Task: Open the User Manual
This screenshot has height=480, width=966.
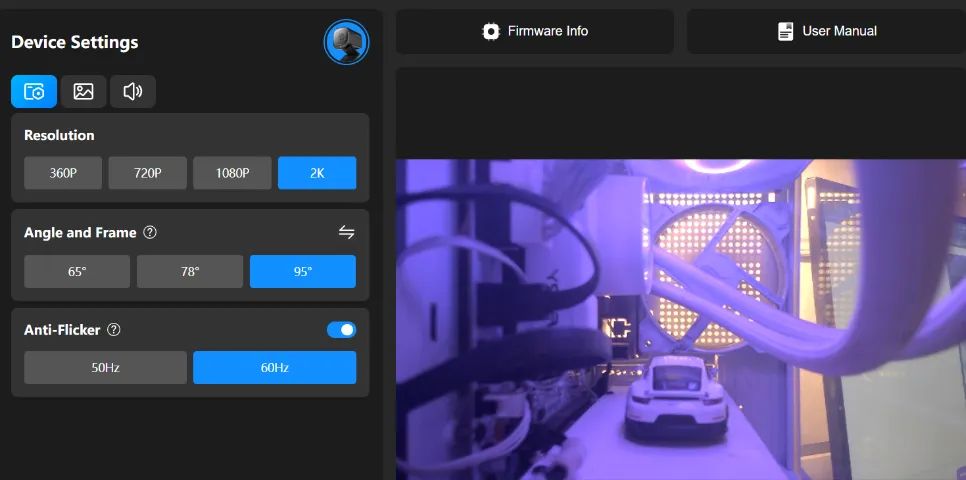Action: click(x=826, y=31)
